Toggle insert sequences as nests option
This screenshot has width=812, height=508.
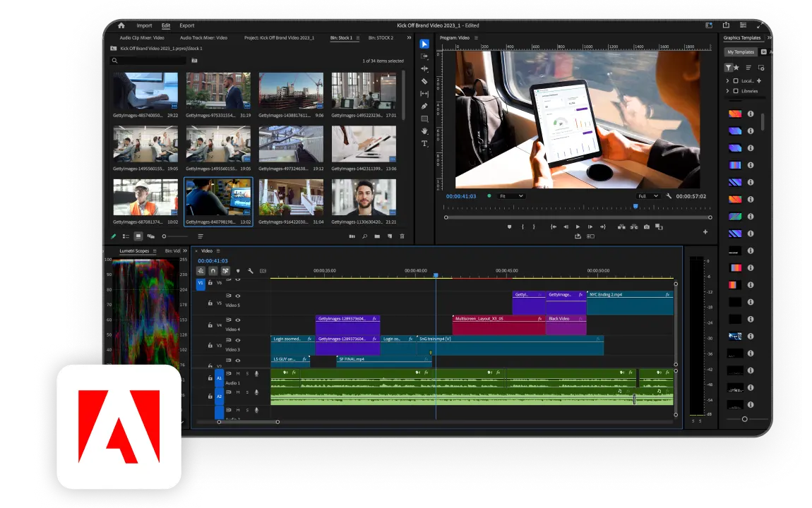point(201,270)
